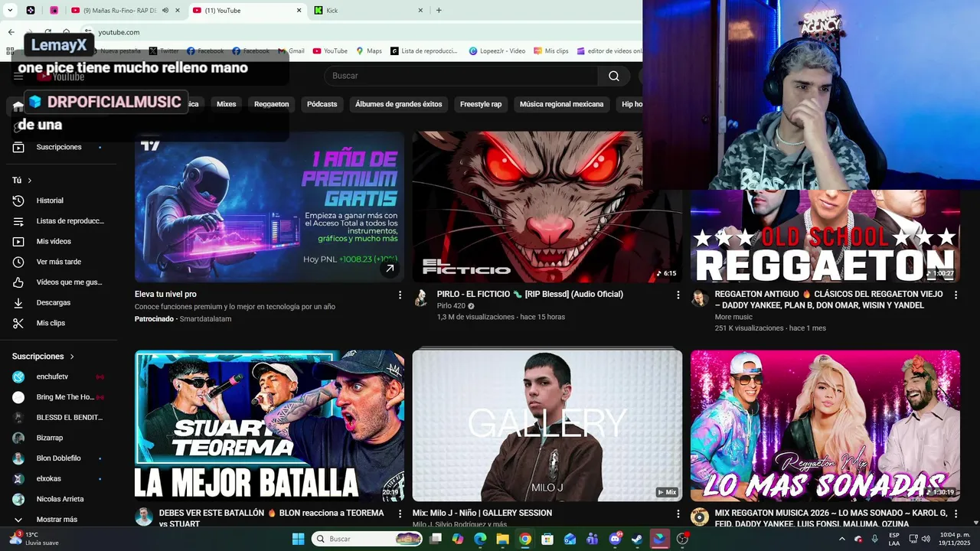The height and width of the screenshot is (551, 980).
Task: Open options menu for Eleva tu nivel pro ad
Action: click(400, 295)
